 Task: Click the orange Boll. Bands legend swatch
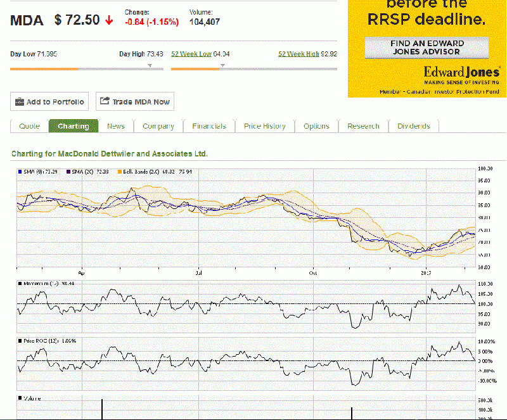pos(120,172)
